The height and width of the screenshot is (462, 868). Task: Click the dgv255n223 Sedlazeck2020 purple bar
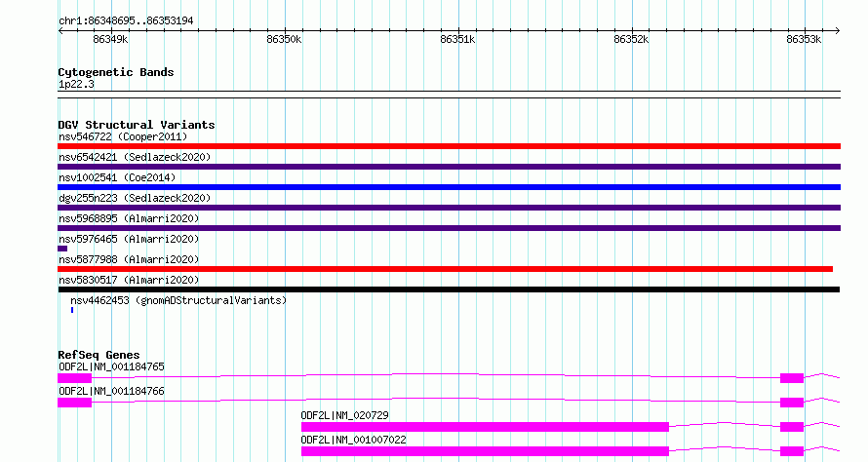click(449, 208)
